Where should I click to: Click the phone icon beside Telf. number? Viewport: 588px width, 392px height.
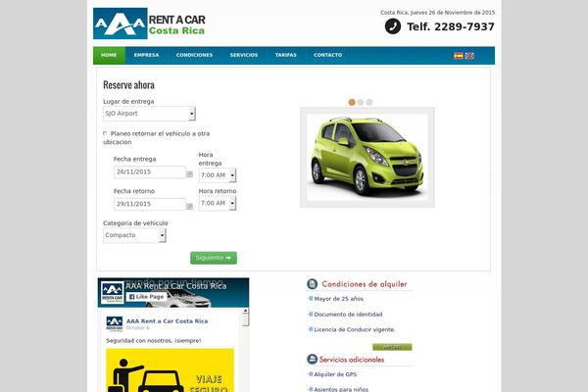(393, 26)
